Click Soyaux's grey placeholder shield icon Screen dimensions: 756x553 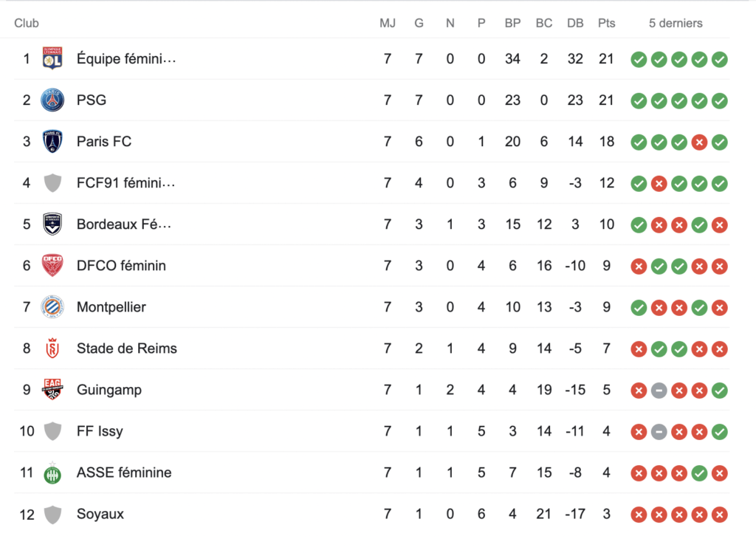(x=52, y=514)
